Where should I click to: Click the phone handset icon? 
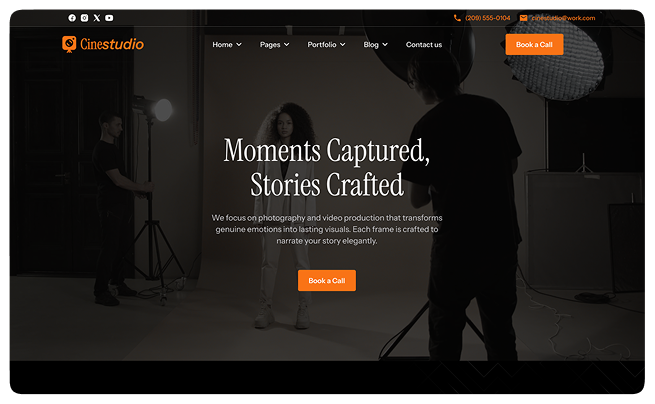click(457, 18)
